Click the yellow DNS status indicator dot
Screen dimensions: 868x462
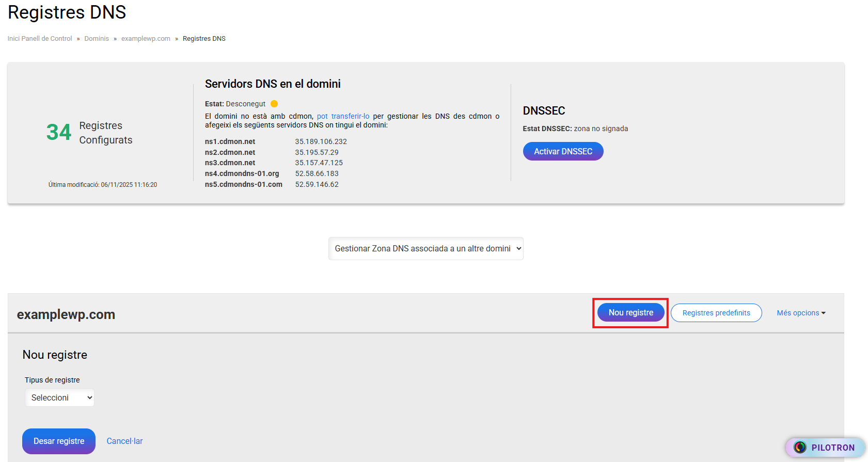tap(274, 104)
